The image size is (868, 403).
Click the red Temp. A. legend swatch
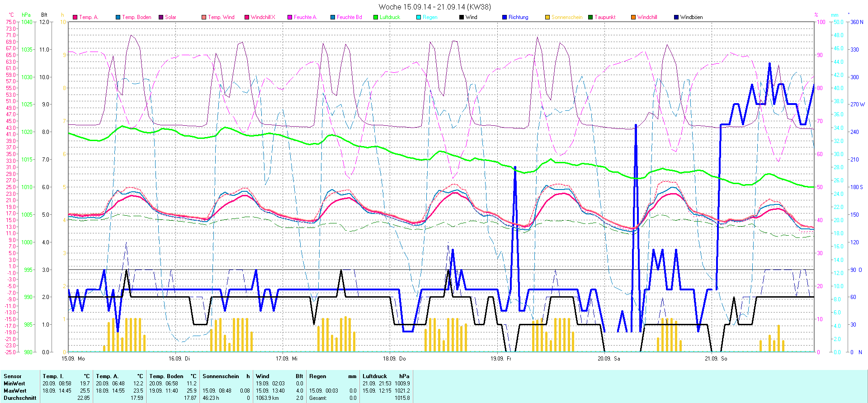coord(75,17)
